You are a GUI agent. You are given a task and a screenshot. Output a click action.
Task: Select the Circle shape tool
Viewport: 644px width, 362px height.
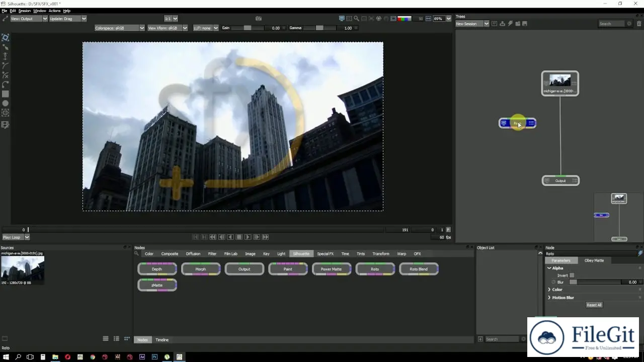pos(5,103)
